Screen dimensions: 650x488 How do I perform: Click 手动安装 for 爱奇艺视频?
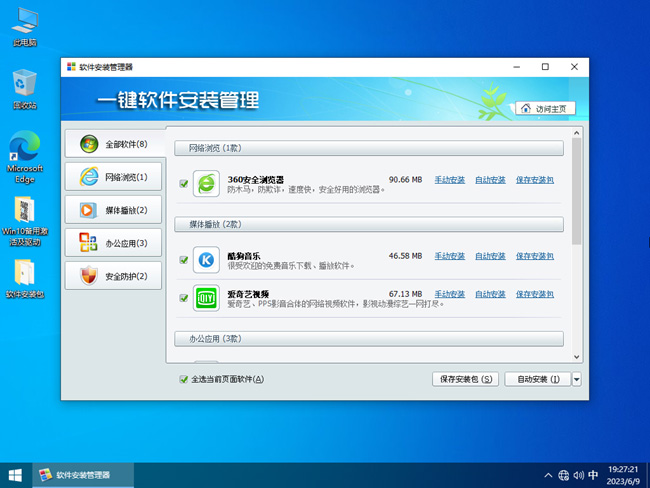point(450,294)
